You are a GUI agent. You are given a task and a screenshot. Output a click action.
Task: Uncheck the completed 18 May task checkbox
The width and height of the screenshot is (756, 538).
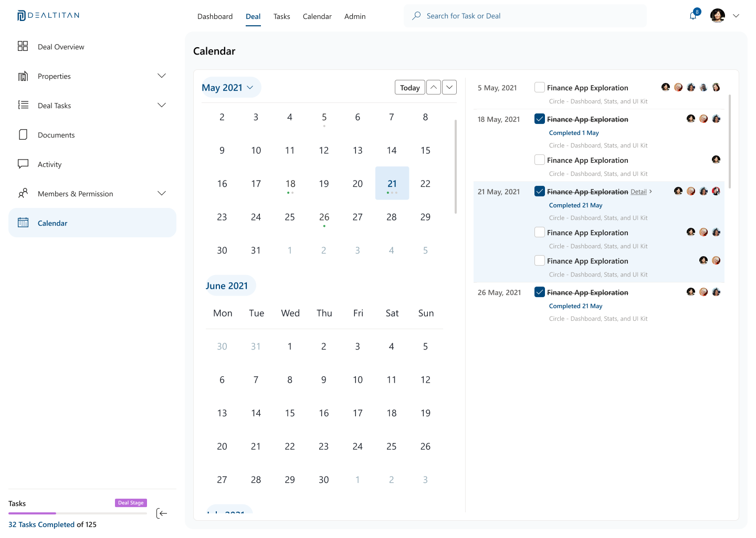click(539, 119)
